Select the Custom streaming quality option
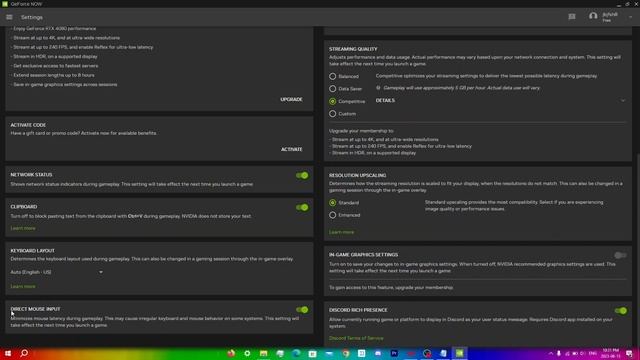640x360 pixels. [333, 114]
